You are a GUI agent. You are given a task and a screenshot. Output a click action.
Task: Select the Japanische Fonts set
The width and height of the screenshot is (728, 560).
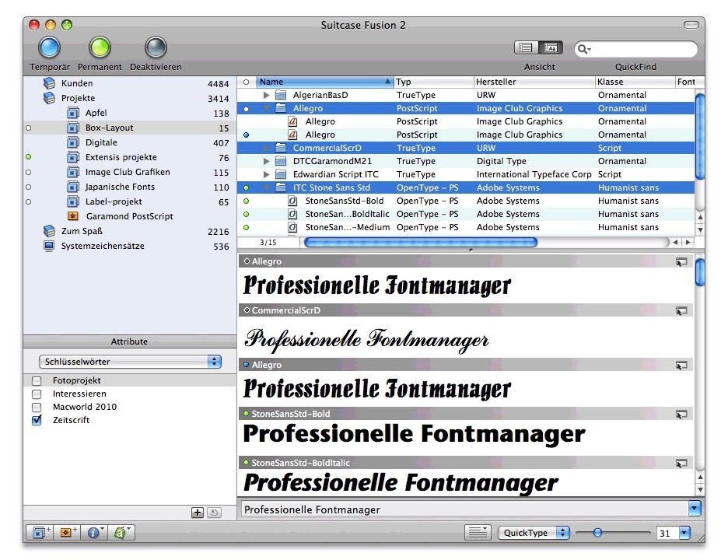[x=120, y=187]
